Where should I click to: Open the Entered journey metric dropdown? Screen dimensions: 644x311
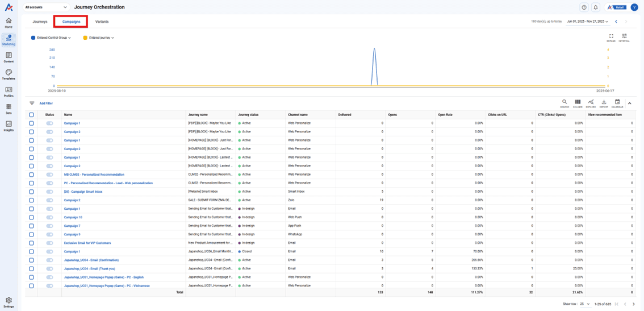(x=101, y=38)
